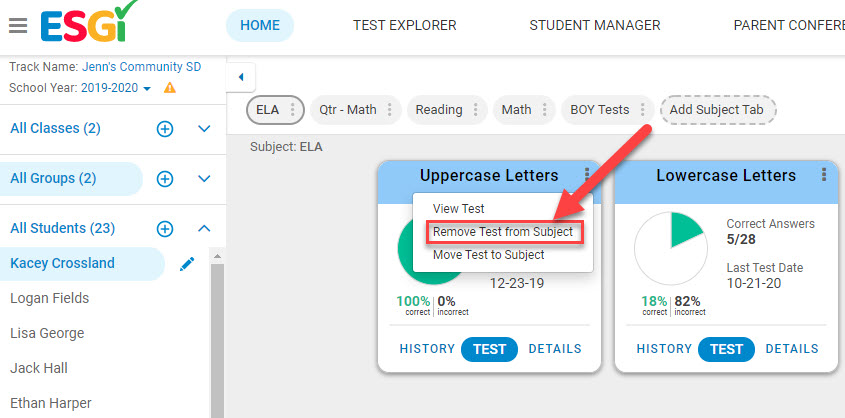Open the hamburger menu icon
Viewport: 845px width, 418px height.
click(x=18, y=25)
